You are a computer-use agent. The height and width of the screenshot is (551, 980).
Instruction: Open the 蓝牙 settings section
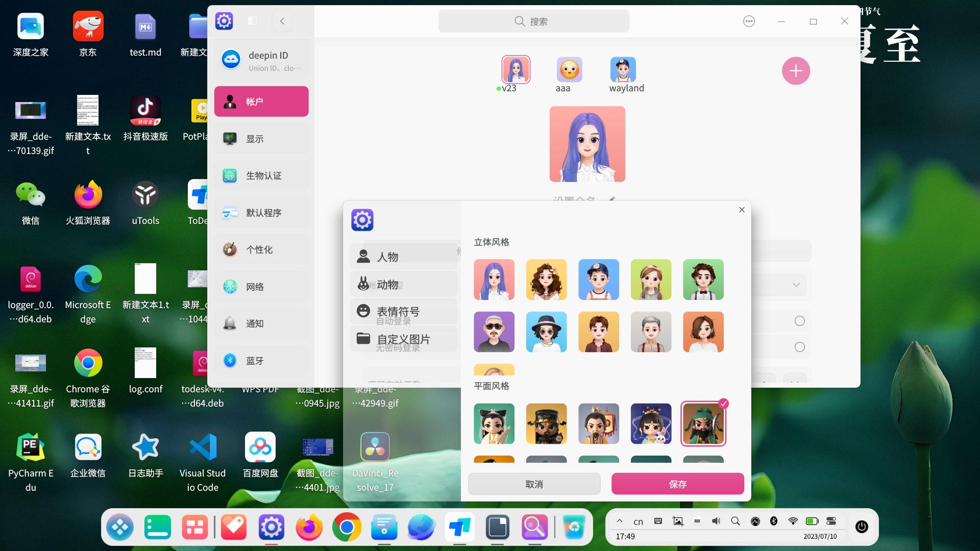tap(261, 361)
